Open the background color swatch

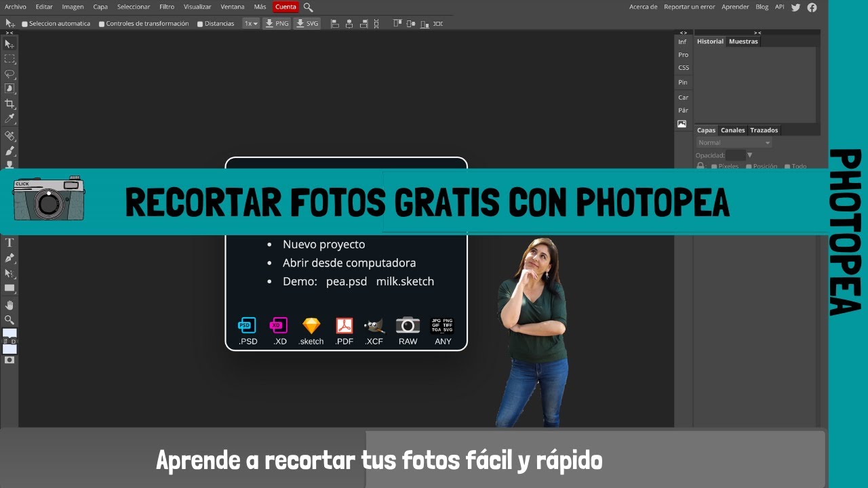pos(9,349)
